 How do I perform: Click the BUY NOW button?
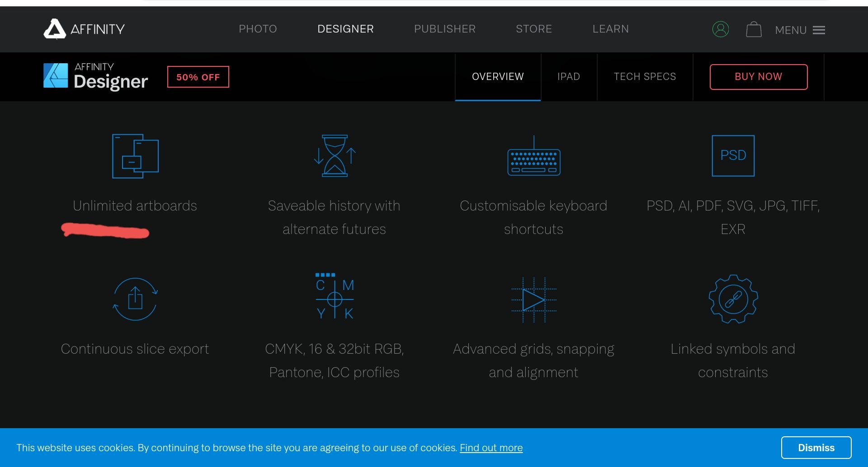tap(759, 77)
